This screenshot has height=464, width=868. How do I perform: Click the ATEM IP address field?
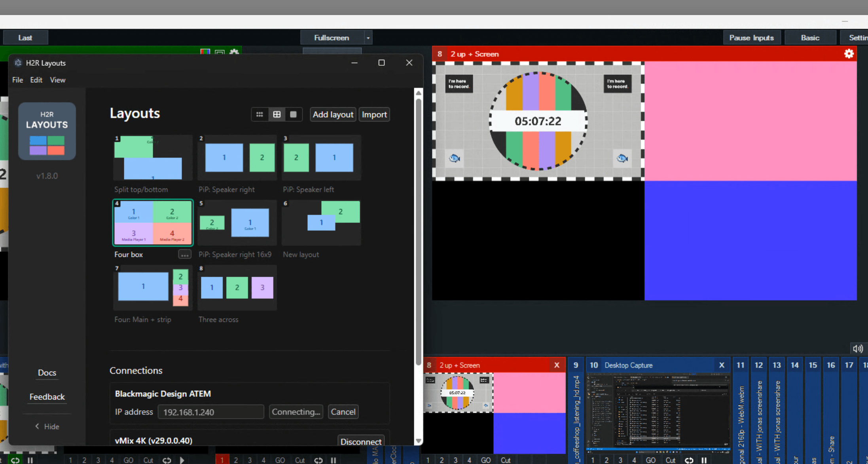[x=211, y=412]
